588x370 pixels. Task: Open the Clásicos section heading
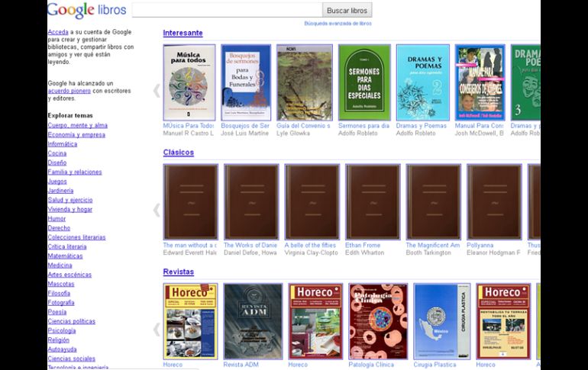click(178, 153)
